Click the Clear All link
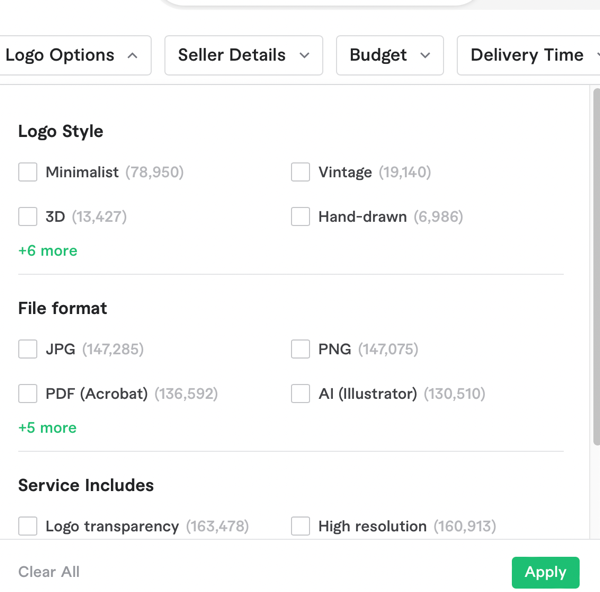600x592 pixels. coord(49,572)
